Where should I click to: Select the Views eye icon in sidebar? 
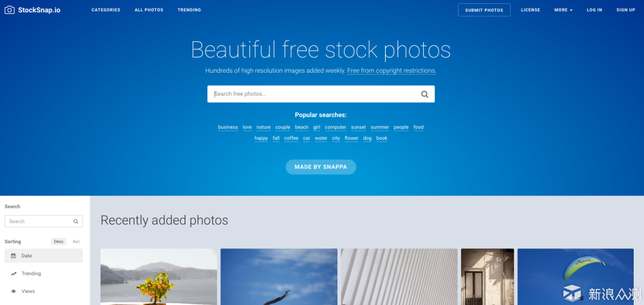[x=13, y=291]
